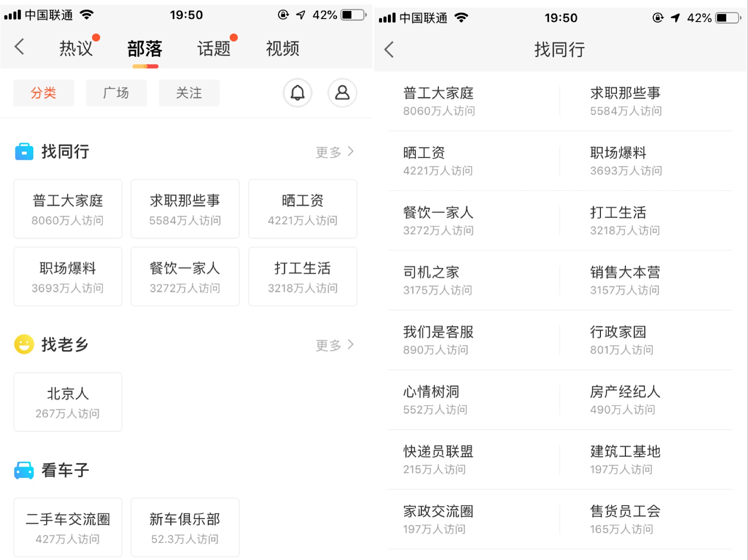Open 二手车交流圈 group card

pos(68,528)
